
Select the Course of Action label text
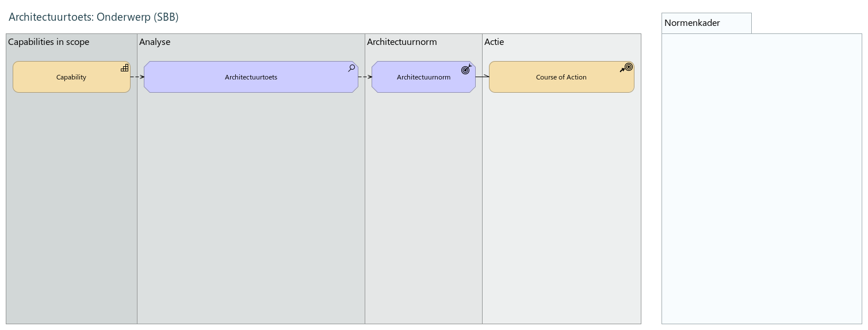561,77
